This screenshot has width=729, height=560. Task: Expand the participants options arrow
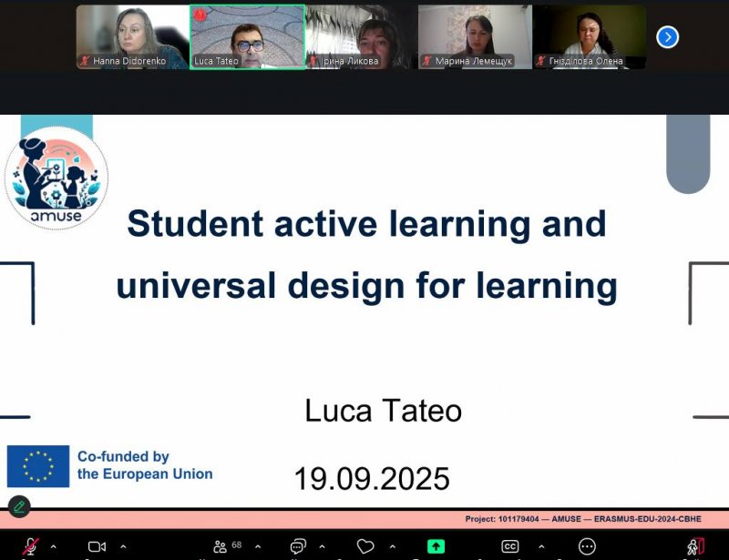258,547
